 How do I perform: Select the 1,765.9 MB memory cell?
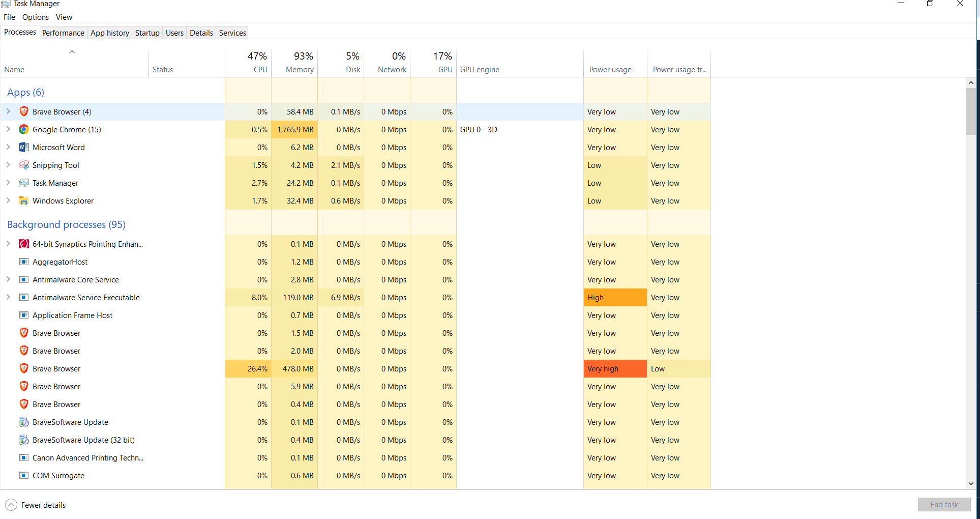(x=294, y=129)
